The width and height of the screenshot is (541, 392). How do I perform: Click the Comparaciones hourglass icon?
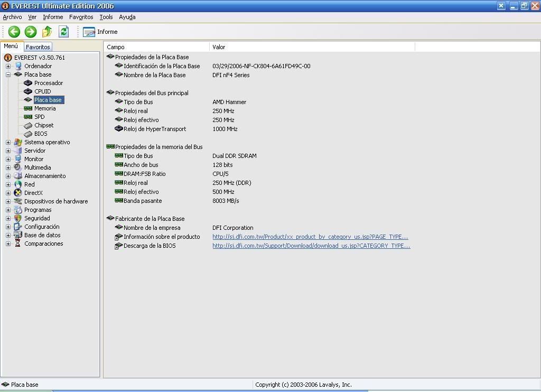click(18, 244)
